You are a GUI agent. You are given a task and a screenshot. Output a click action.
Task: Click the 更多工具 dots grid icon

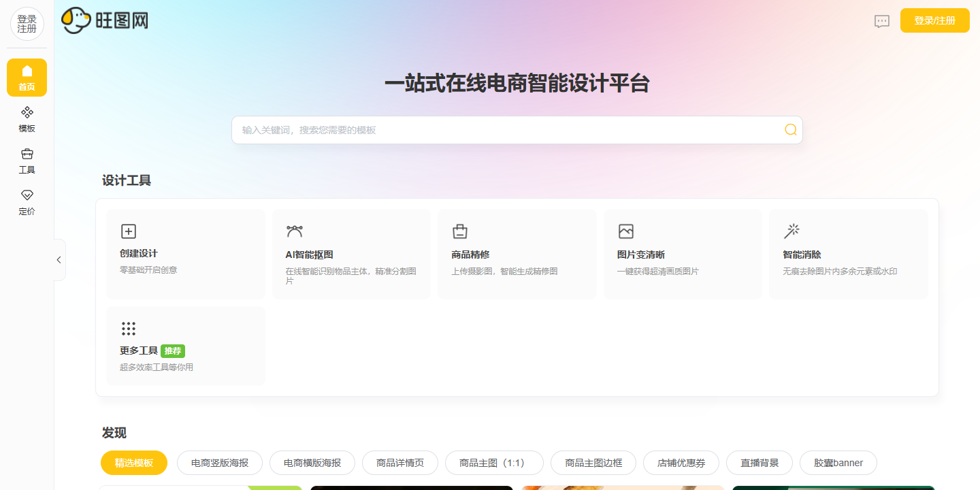pyautogui.click(x=129, y=329)
